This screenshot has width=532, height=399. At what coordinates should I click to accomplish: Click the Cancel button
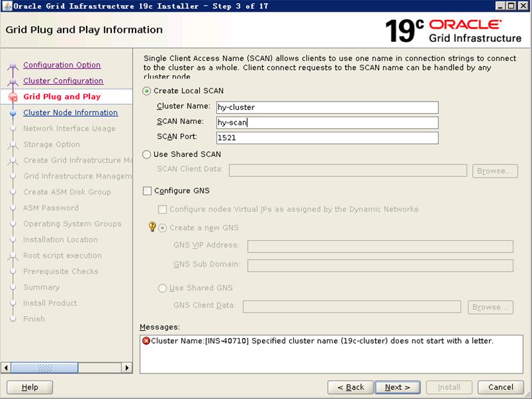[x=501, y=387]
